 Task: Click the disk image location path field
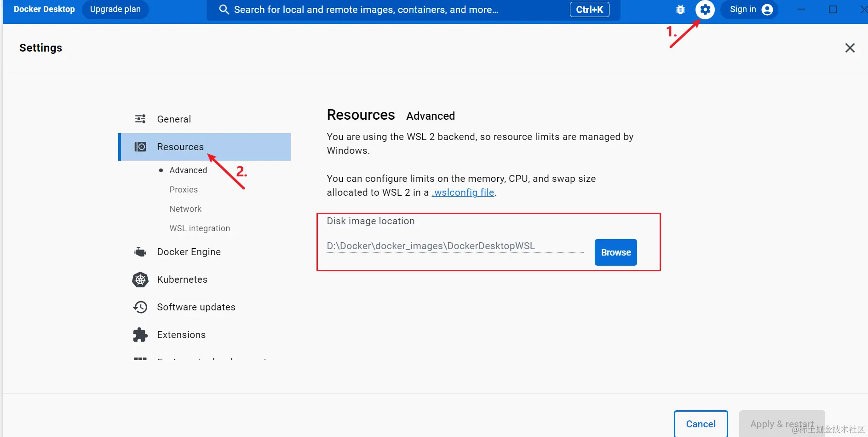(x=454, y=246)
